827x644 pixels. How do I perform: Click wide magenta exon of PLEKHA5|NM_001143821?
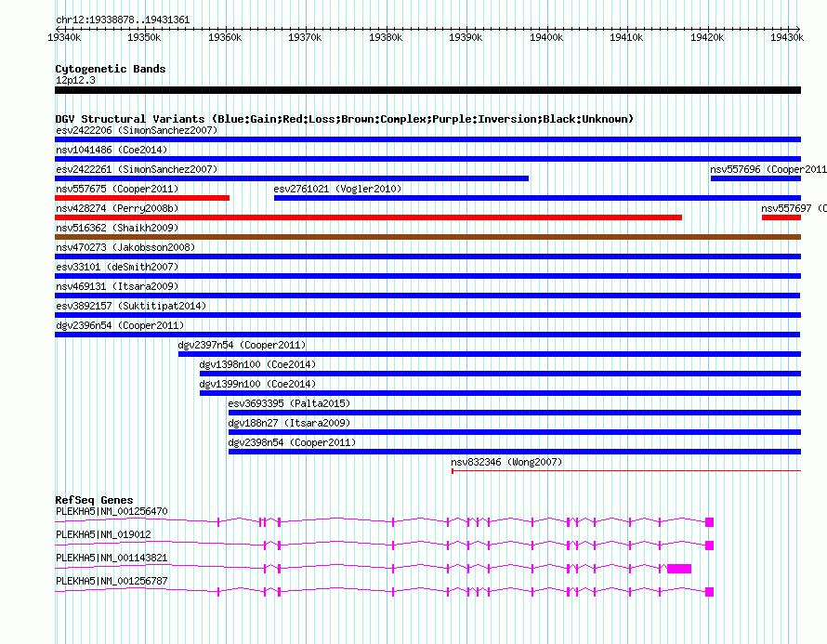coord(679,569)
